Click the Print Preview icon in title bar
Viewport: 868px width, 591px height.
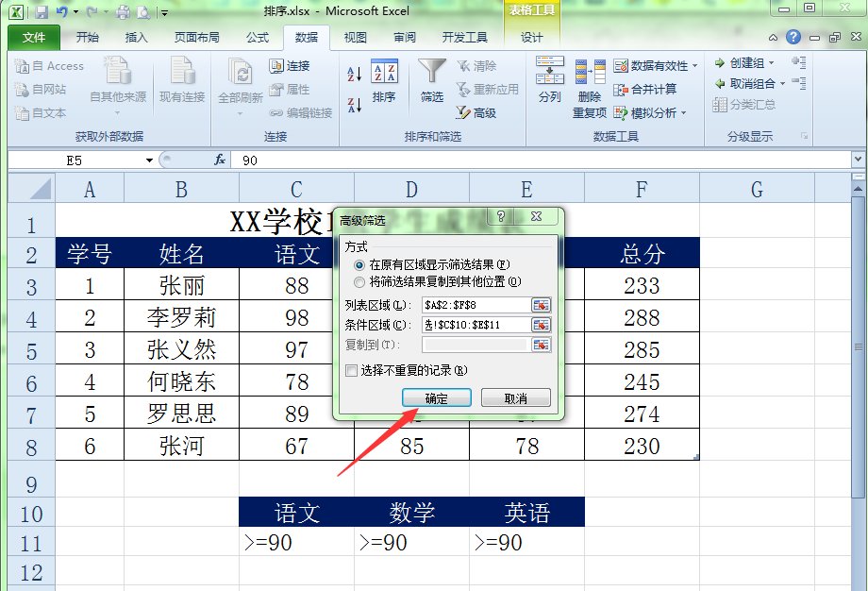(143, 11)
